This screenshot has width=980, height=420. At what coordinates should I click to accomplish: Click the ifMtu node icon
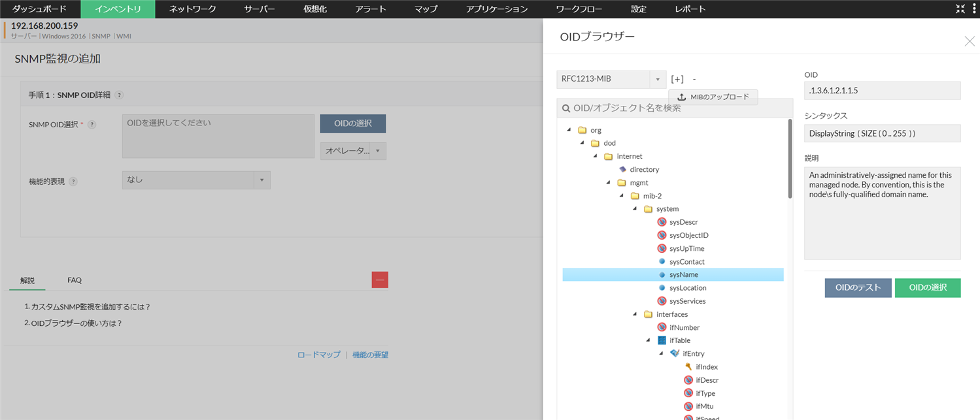pyautogui.click(x=688, y=406)
